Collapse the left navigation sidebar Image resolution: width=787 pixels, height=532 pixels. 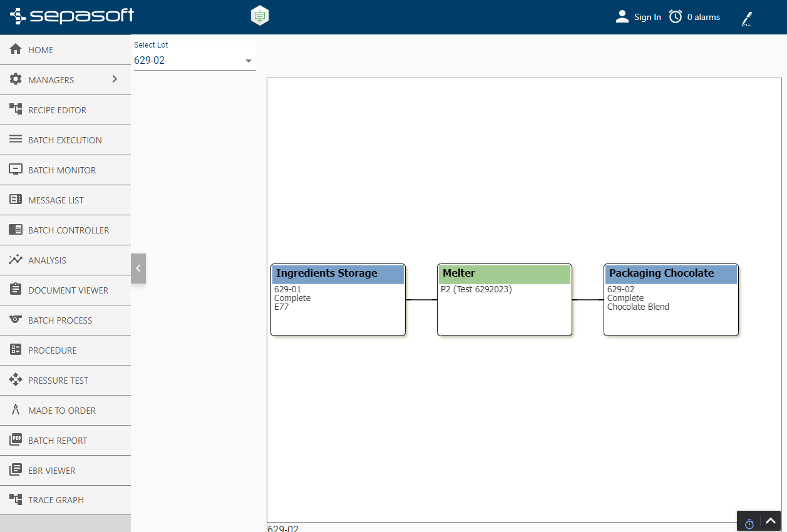(x=138, y=269)
